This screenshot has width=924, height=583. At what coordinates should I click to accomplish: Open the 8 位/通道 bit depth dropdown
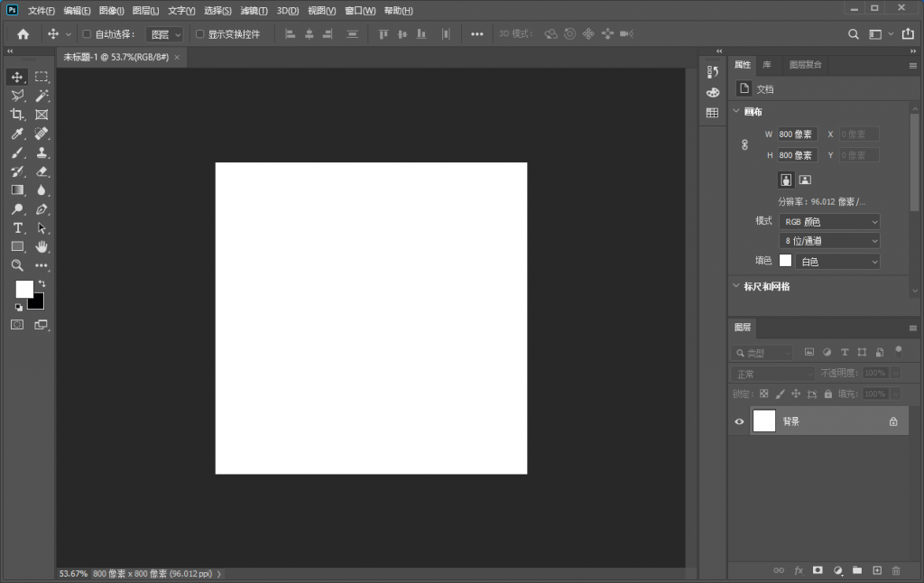tap(829, 241)
